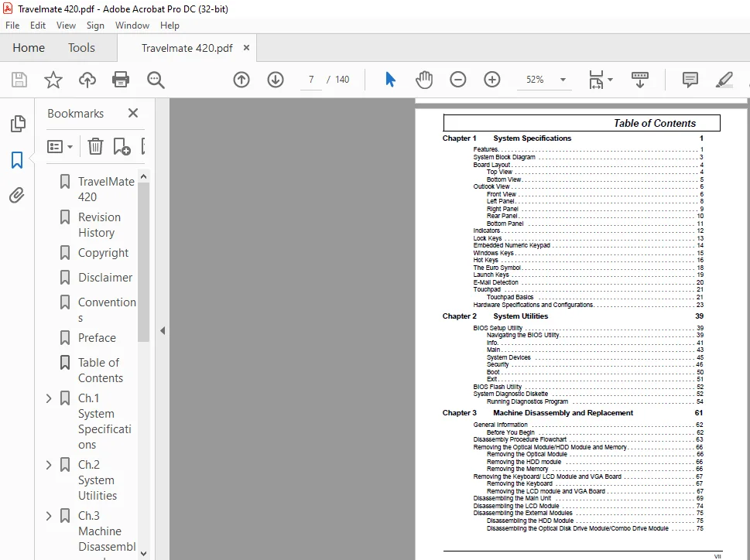The image size is (750, 560).
Task: Click the fit page width tool
Action: (596, 80)
